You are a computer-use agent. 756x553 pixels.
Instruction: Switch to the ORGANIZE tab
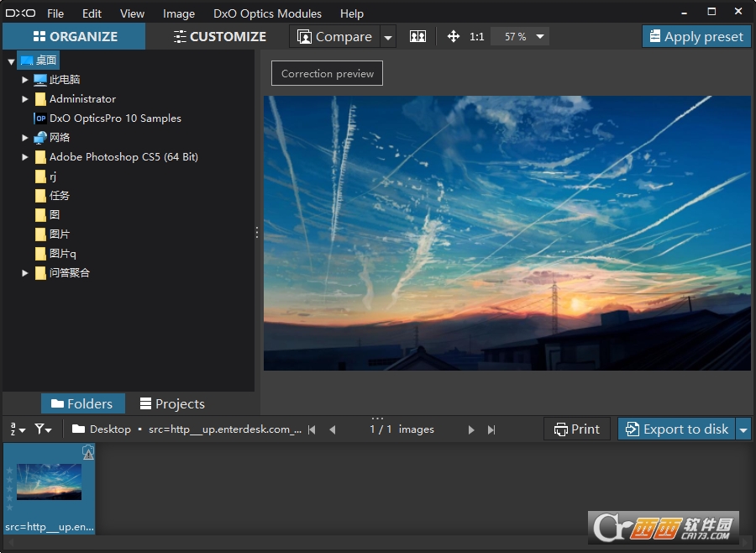pyautogui.click(x=74, y=37)
